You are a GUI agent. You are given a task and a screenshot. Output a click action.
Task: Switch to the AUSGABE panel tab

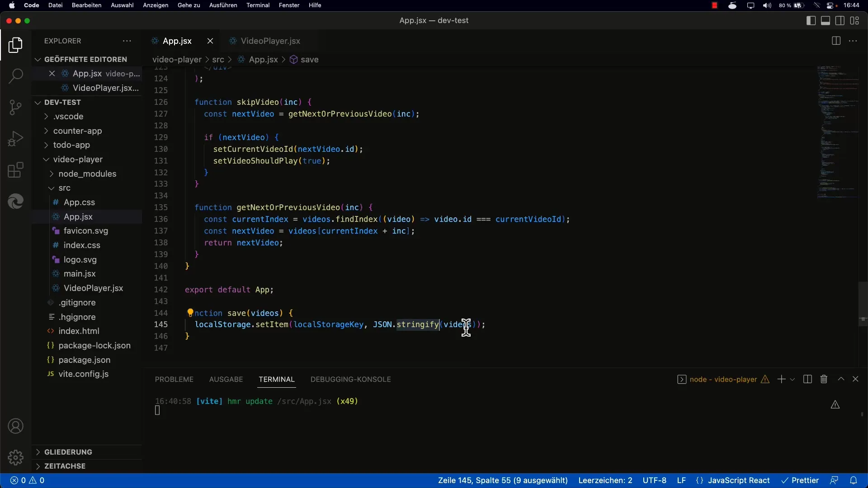click(226, 380)
